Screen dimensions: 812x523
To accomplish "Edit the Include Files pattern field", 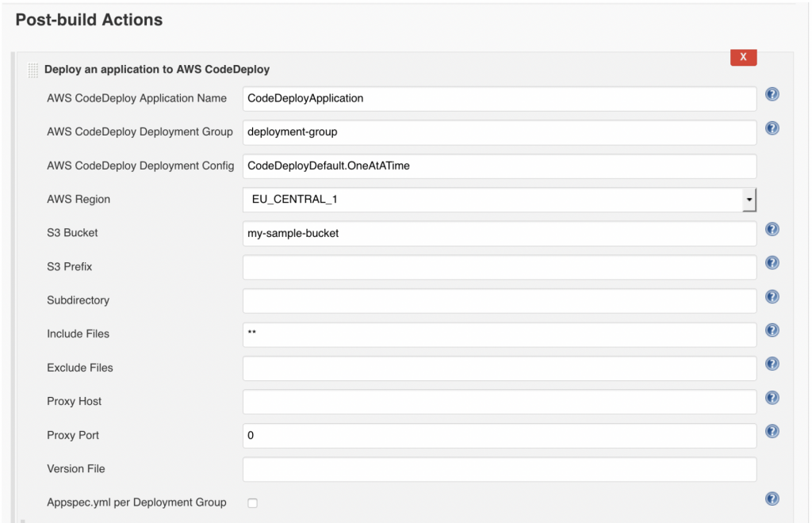I will tap(500, 334).
